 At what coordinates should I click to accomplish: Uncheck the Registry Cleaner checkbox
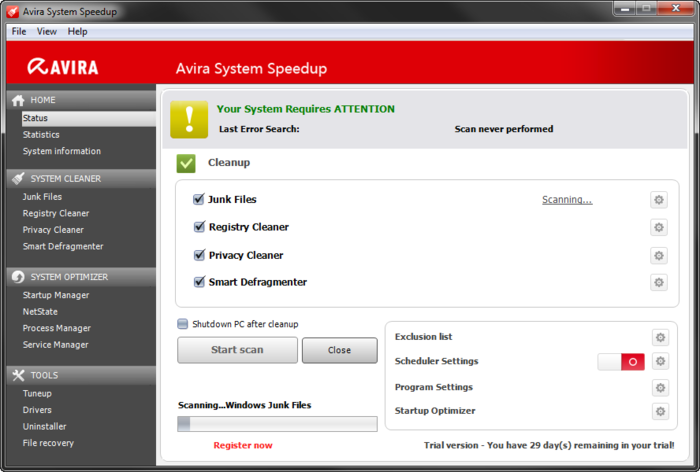point(199,227)
